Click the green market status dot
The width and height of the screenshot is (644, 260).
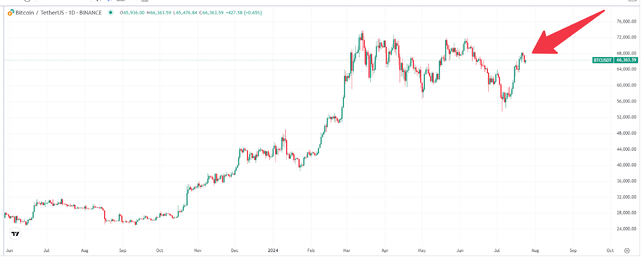(x=111, y=12)
